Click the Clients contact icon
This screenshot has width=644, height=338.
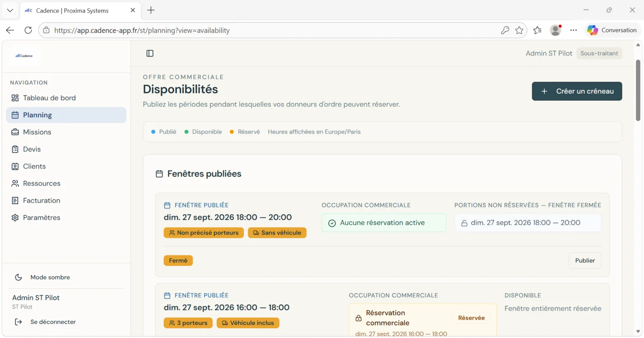[15, 166]
